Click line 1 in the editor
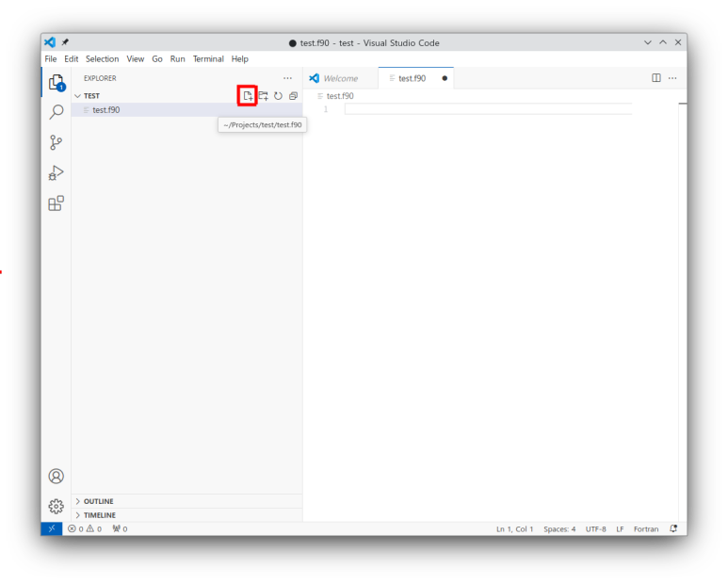Image resolution: width=728 pixels, height=584 pixels. tap(488, 109)
